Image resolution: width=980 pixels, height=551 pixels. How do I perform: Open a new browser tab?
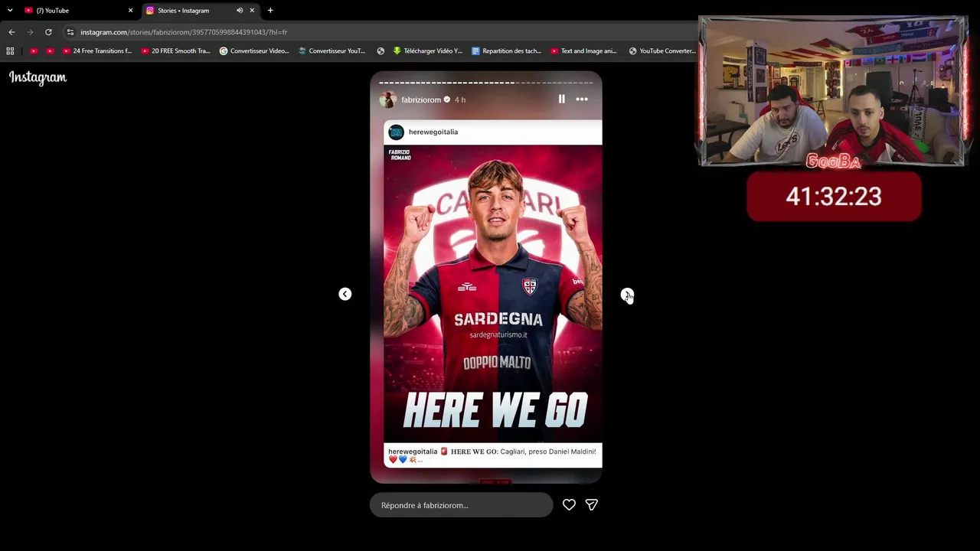[270, 11]
